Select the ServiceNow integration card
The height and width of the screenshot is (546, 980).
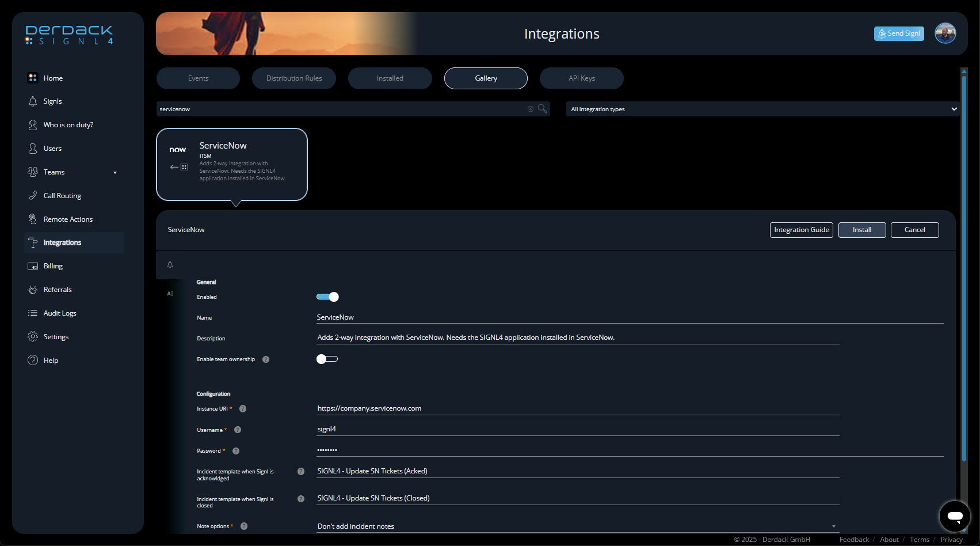[232, 164]
